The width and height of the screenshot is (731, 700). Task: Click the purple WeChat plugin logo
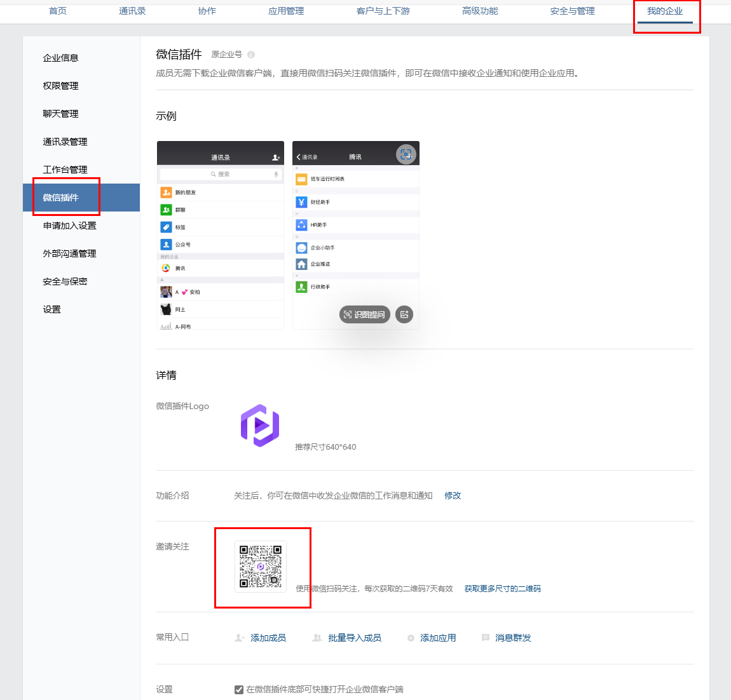pyautogui.click(x=260, y=426)
